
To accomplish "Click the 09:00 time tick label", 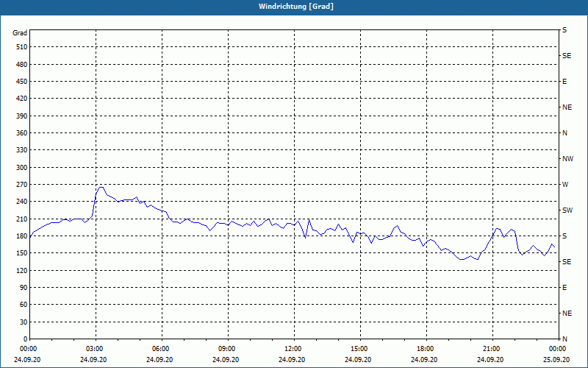I will [x=227, y=349].
